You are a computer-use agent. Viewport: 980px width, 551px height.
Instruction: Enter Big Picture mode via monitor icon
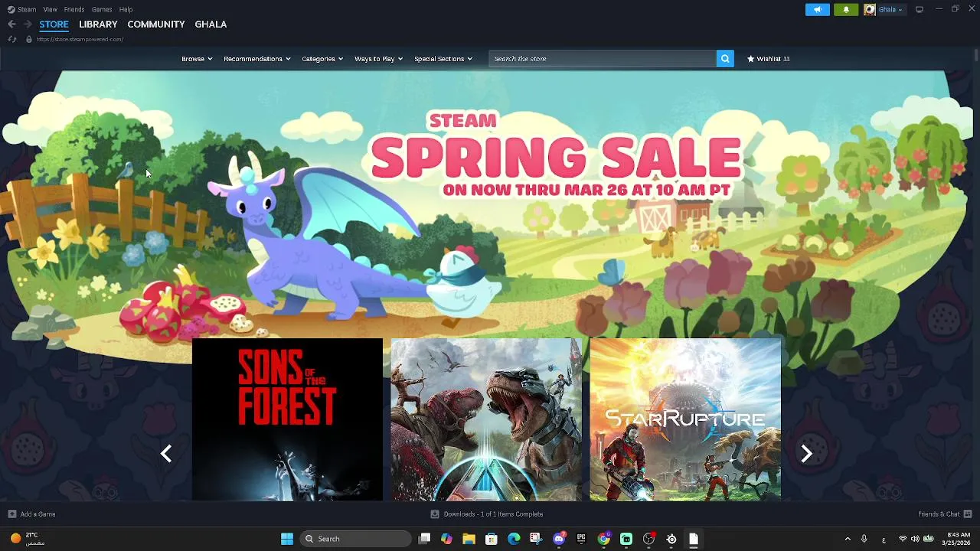click(x=920, y=9)
